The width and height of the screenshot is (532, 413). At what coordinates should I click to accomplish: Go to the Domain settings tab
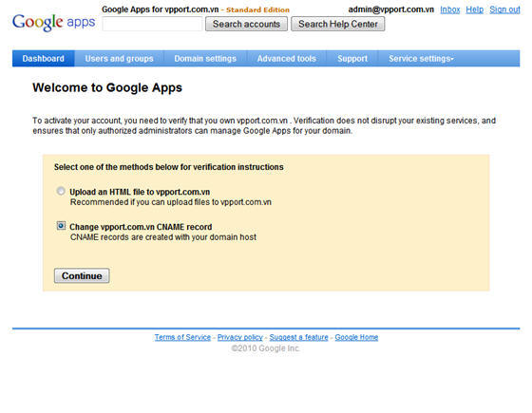pyautogui.click(x=205, y=59)
